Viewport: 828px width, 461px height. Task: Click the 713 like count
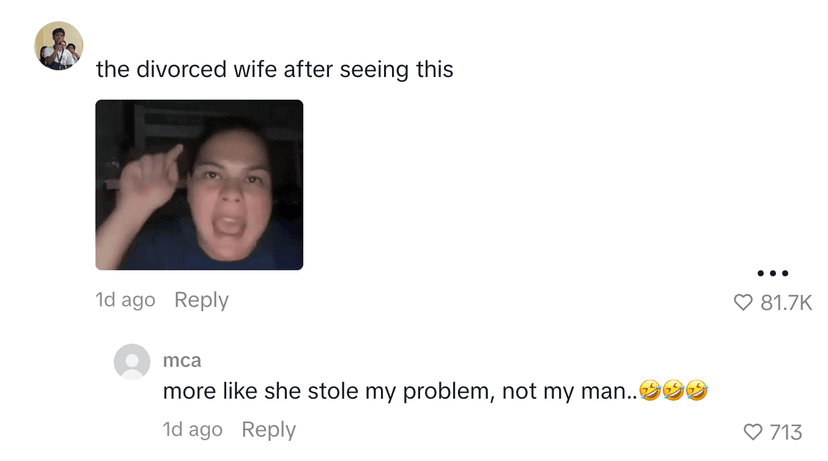[786, 432]
